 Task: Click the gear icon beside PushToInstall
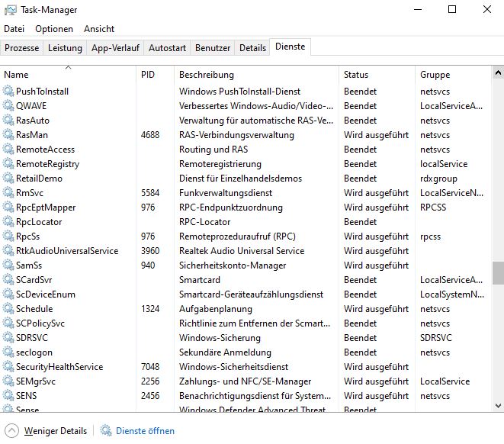coord(8,92)
